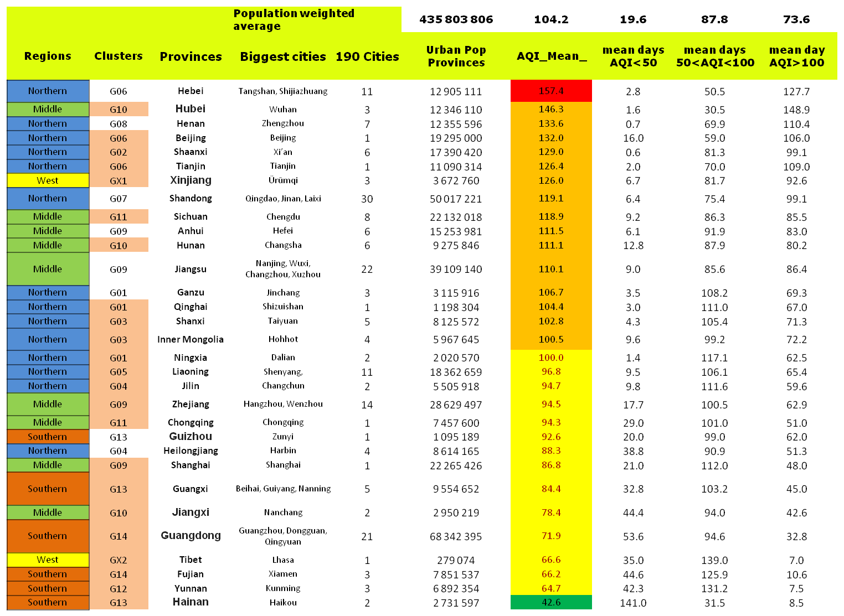Click the G07 cluster cell

[119, 199]
